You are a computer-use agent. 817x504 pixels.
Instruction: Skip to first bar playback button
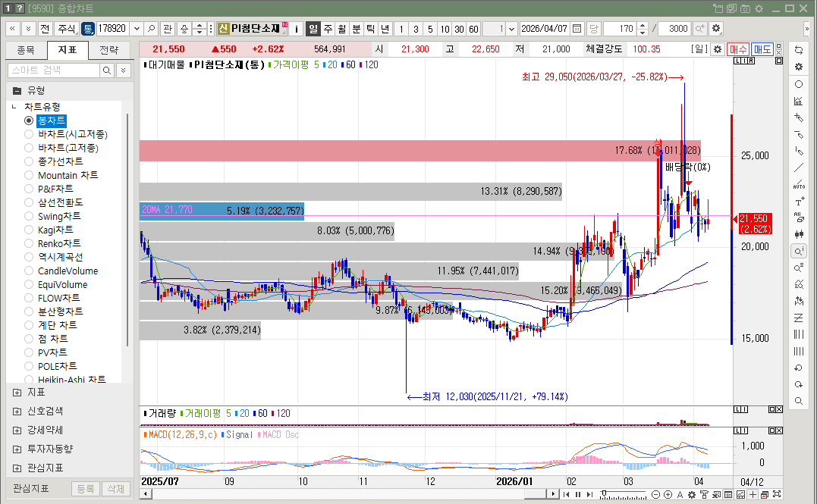566,494
